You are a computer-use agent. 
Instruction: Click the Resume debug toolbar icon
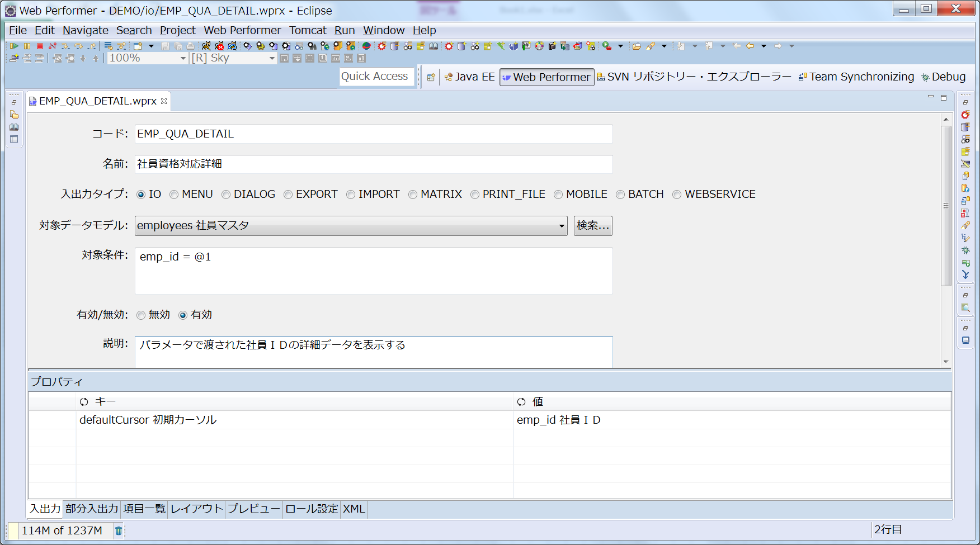pyautogui.click(x=14, y=46)
